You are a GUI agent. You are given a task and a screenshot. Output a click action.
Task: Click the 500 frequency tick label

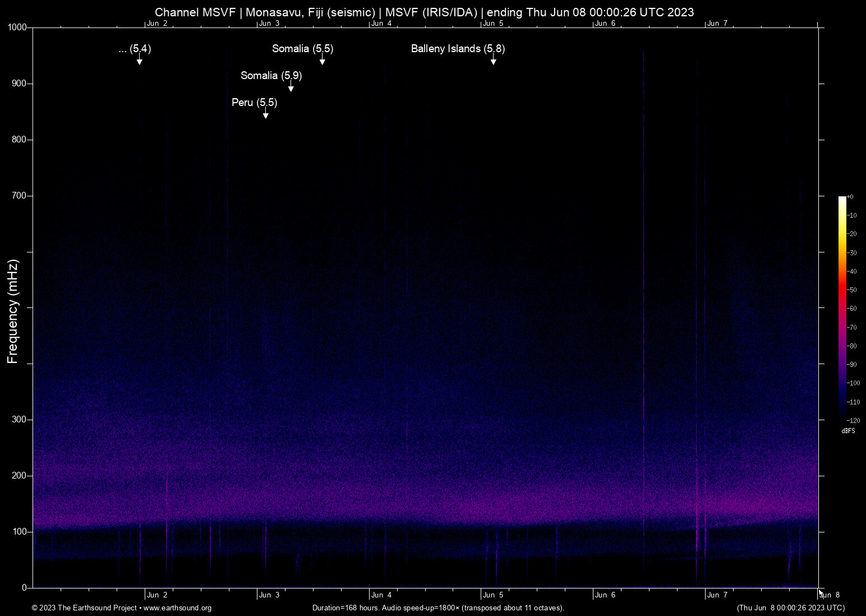pyautogui.click(x=18, y=307)
